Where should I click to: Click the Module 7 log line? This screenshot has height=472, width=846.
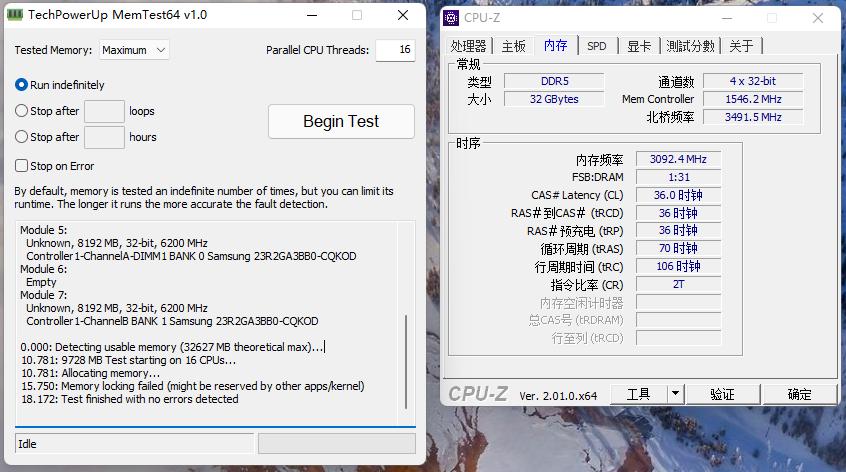point(44,295)
